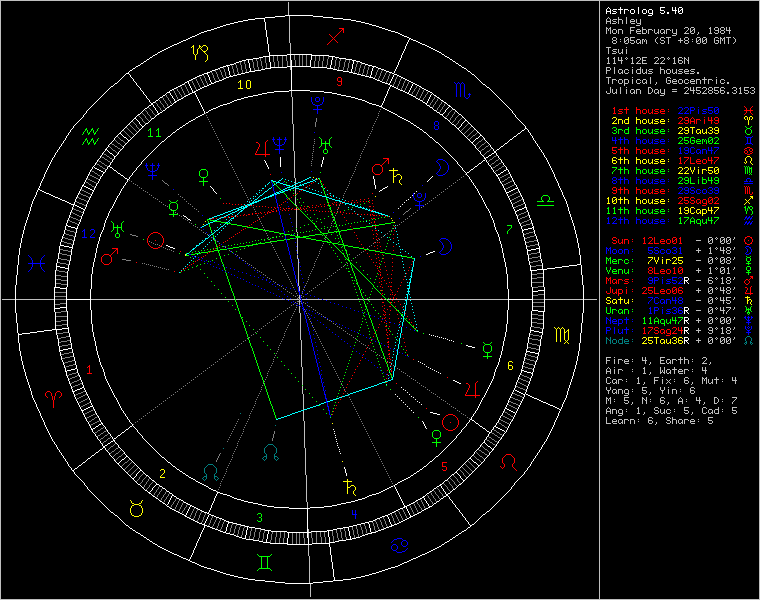This screenshot has height=600, width=760.
Task: Select the Node symbol ending the Node row
Action: click(748, 341)
